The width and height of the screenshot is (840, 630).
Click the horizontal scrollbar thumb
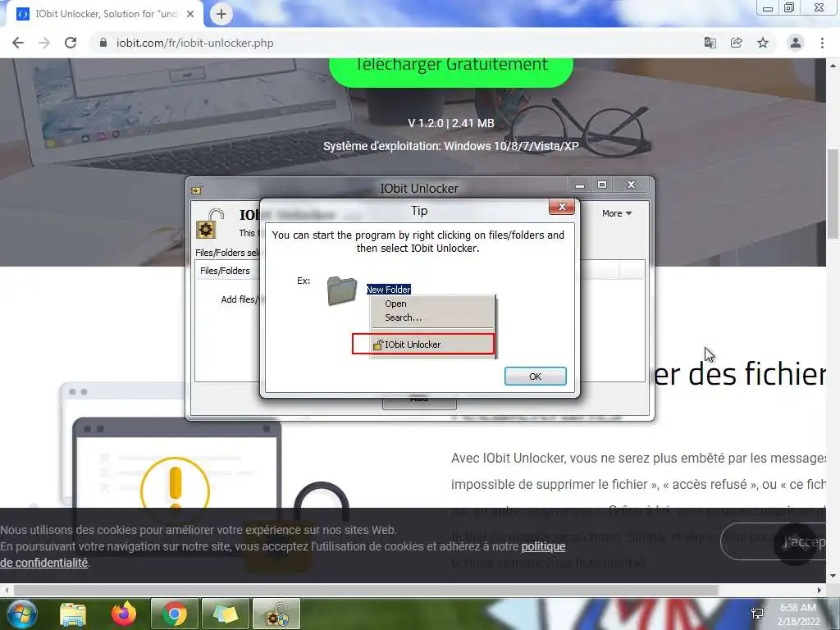click(365, 590)
